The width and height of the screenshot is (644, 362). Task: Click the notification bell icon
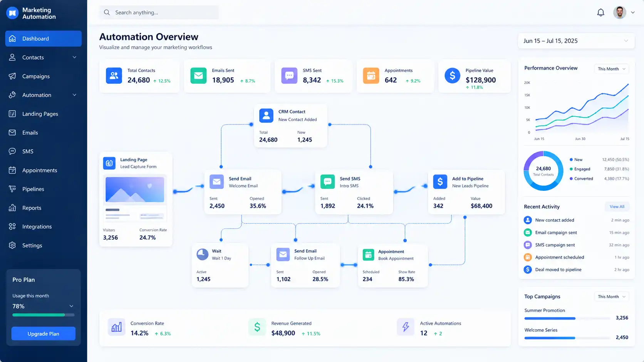pos(600,13)
